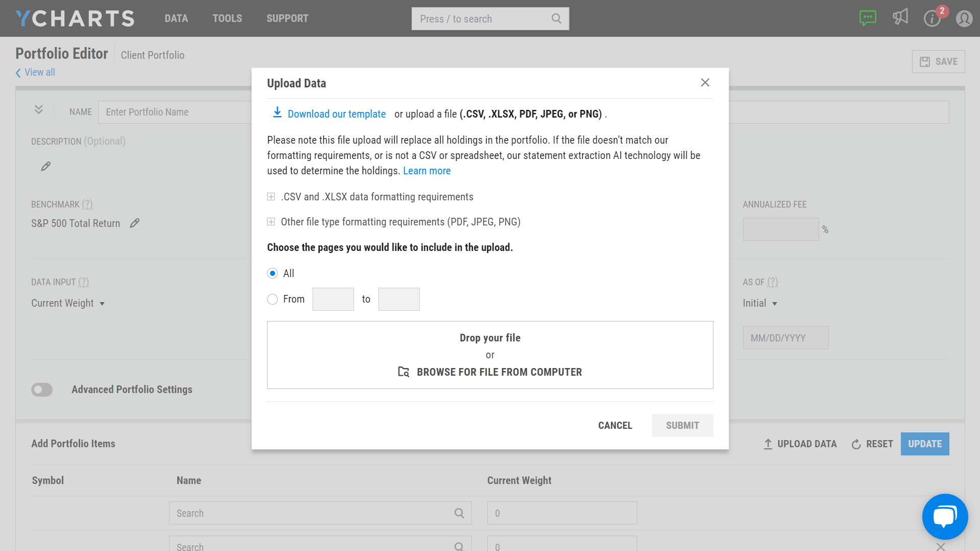Select the All pages radio button
Image resolution: width=980 pixels, height=551 pixels.
pos(273,273)
